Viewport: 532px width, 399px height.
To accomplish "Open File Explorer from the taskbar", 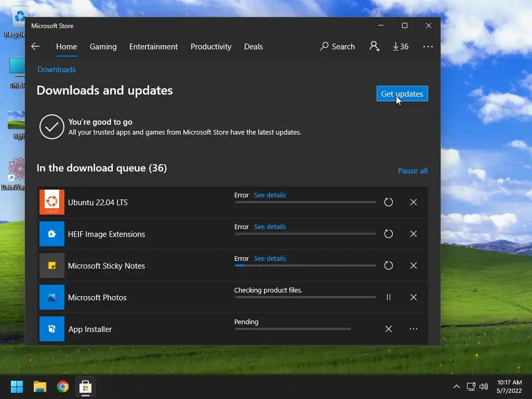I will pyautogui.click(x=39, y=387).
